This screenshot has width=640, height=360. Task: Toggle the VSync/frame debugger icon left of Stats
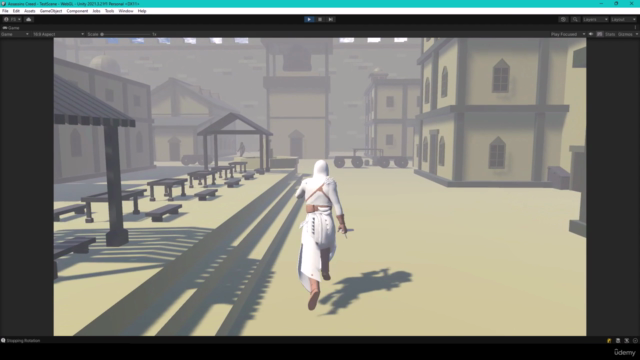tap(600, 34)
